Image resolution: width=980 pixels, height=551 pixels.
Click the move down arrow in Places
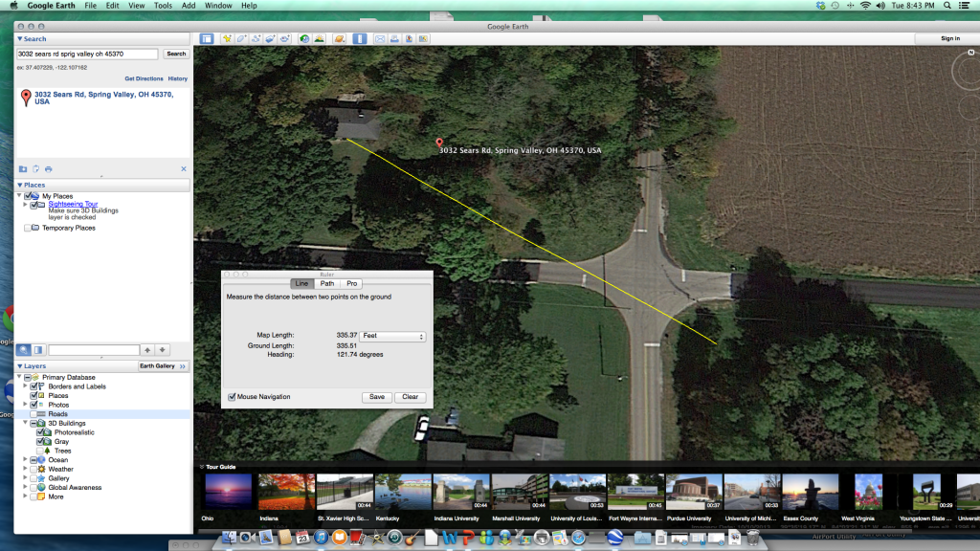coord(163,350)
